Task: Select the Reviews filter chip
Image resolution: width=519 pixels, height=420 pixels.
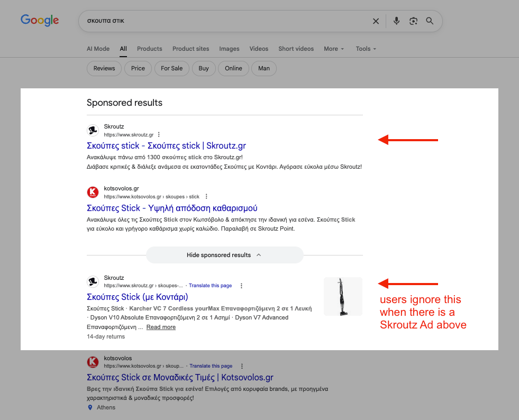Action: 104,68
